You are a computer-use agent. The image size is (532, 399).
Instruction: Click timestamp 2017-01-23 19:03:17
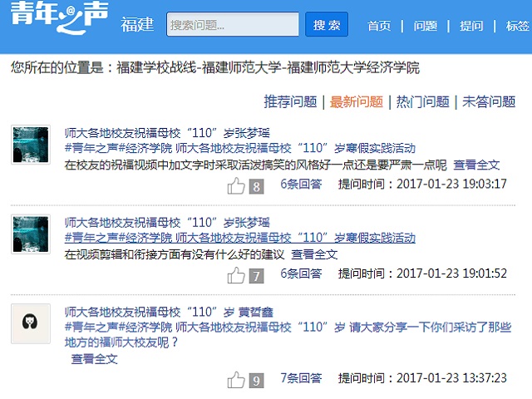451,185
